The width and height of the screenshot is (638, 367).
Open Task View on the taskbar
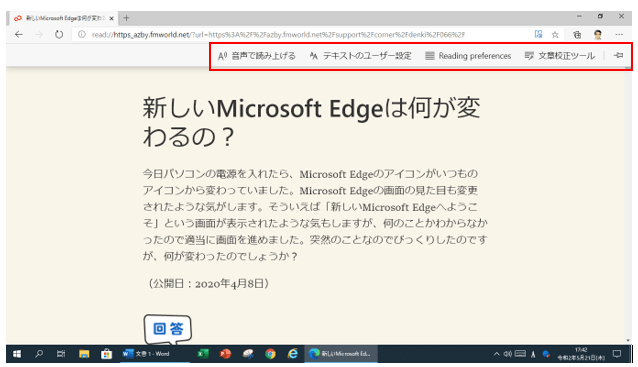(x=61, y=354)
